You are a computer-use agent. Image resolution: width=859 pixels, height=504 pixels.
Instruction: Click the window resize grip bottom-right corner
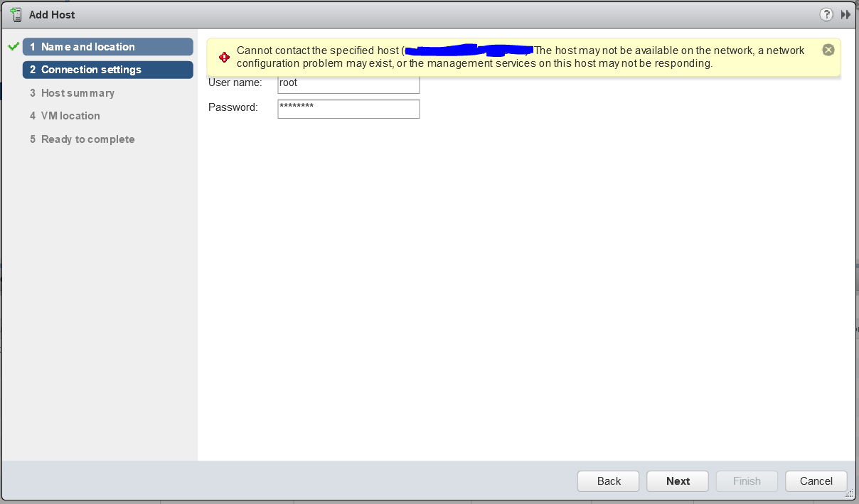850,491
